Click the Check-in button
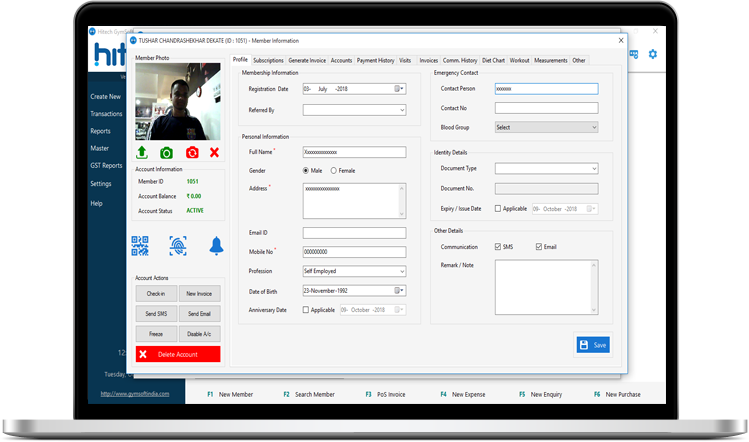Screen dimensions: 749x442 pos(156,293)
